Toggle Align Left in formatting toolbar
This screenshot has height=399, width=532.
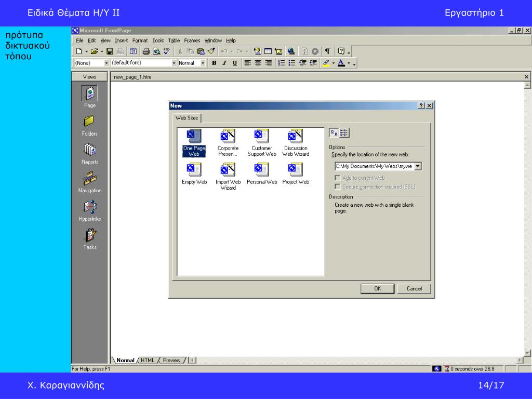click(248, 63)
